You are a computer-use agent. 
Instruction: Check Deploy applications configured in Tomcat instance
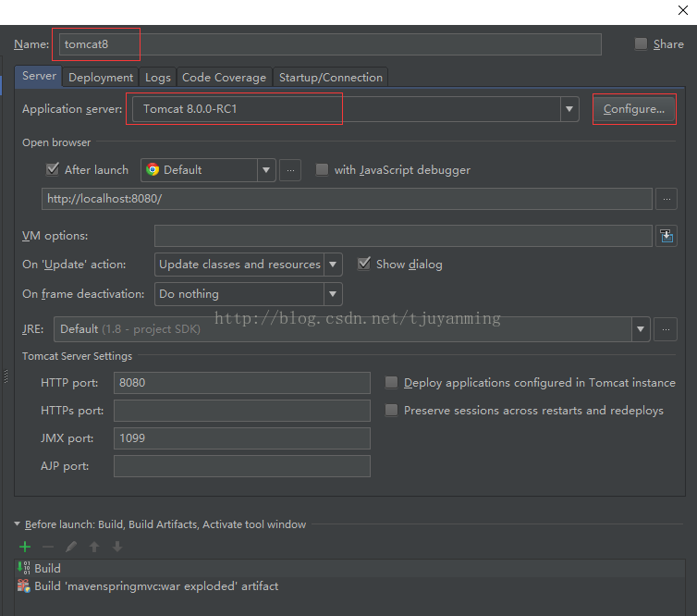391,383
